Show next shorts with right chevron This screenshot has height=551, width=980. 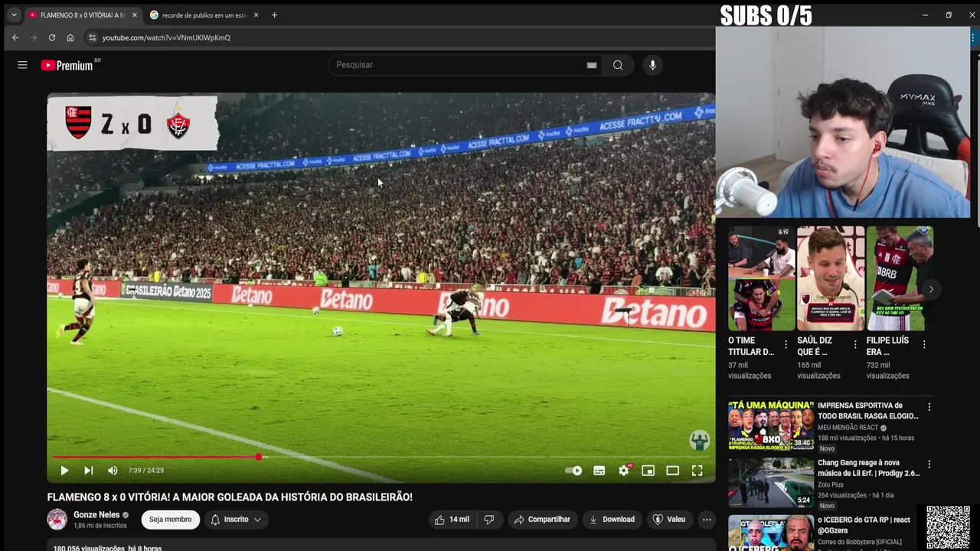click(x=931, y=289)
